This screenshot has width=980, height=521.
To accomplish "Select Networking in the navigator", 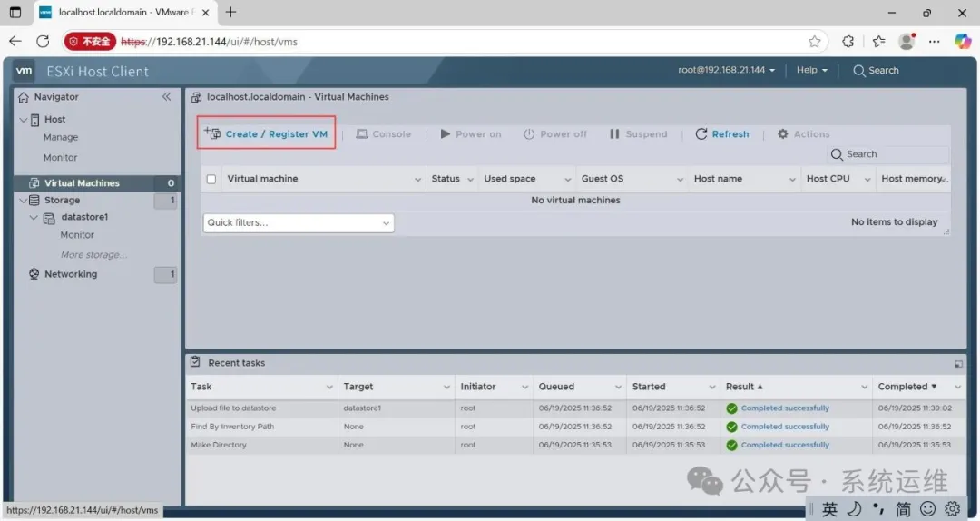I will coord(71,274).
